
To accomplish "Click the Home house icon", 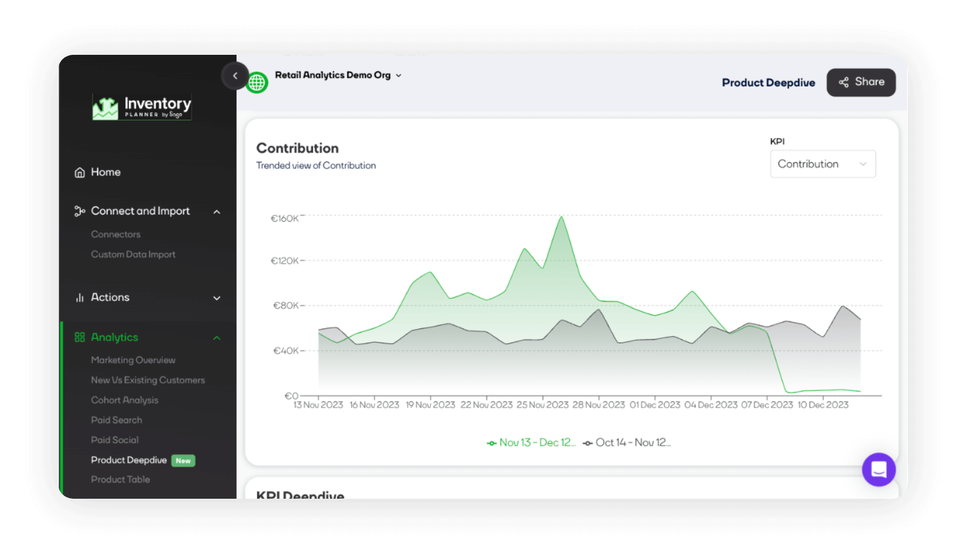I will (80, 173).
